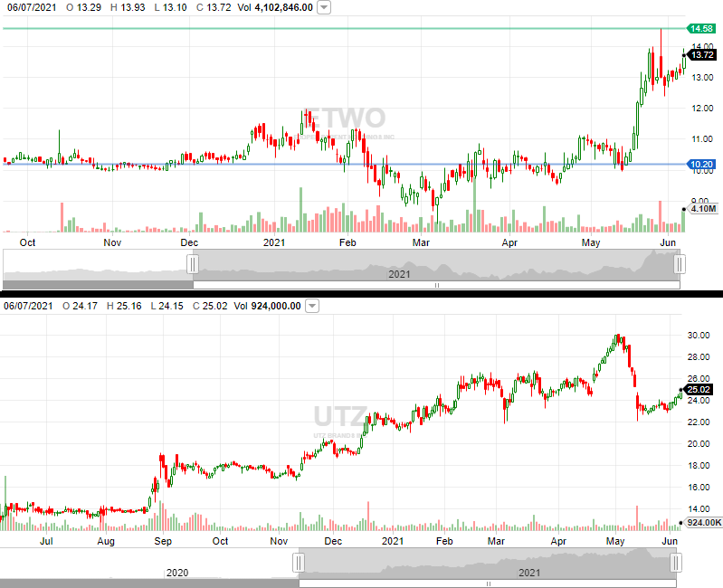This screenshot has height=588, width=723.
Task: Click the UTZ closing value C 25.02
Action: tap(210, 306)
